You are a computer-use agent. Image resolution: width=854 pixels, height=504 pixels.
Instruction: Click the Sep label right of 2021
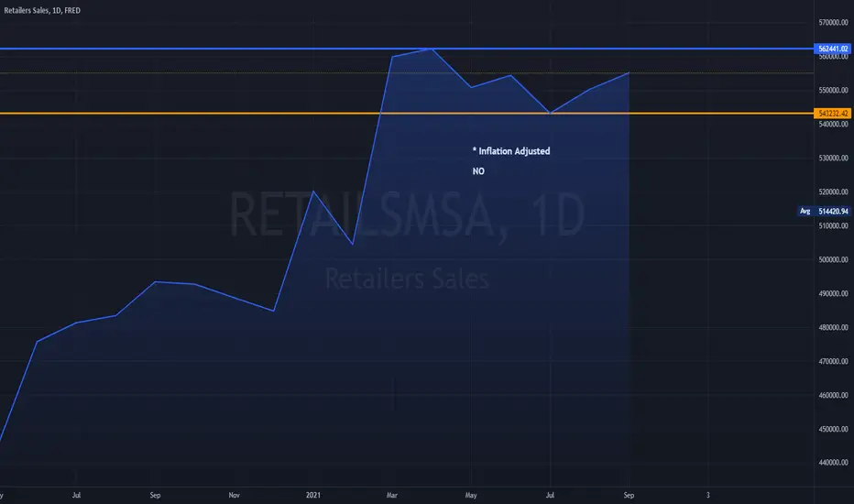630,495
